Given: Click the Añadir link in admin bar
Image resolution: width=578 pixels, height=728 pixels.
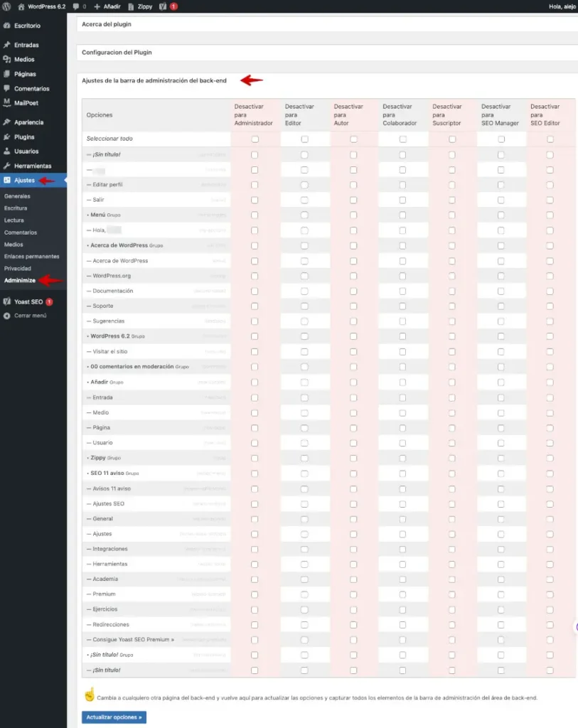Looking at the screenshot, I should (112, 6).
